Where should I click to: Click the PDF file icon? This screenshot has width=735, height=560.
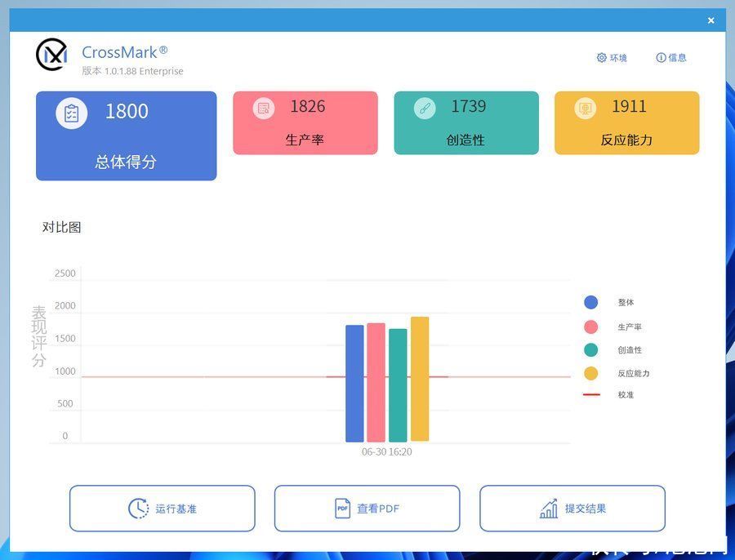pyautogui.click(x=343, y=509)
